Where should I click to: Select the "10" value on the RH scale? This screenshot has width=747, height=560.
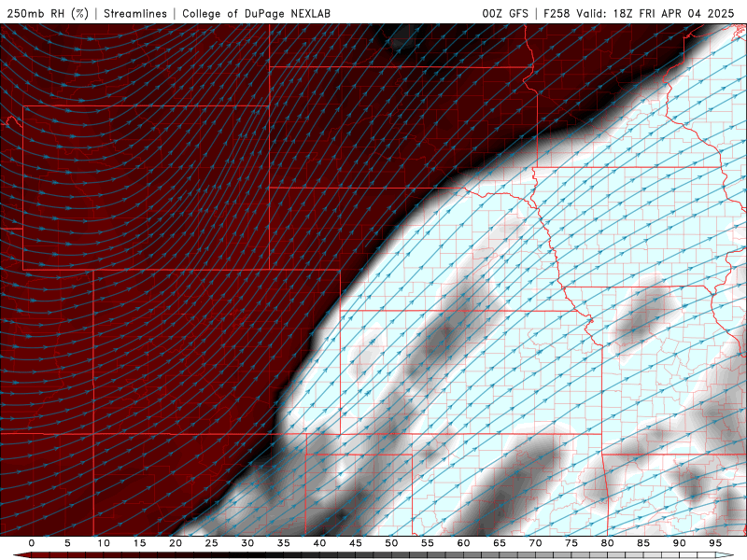pos(104,543)
